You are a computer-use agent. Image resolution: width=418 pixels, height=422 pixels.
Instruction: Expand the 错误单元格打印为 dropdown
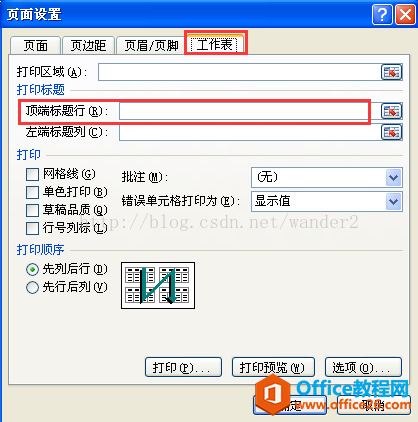pos(394,202)
